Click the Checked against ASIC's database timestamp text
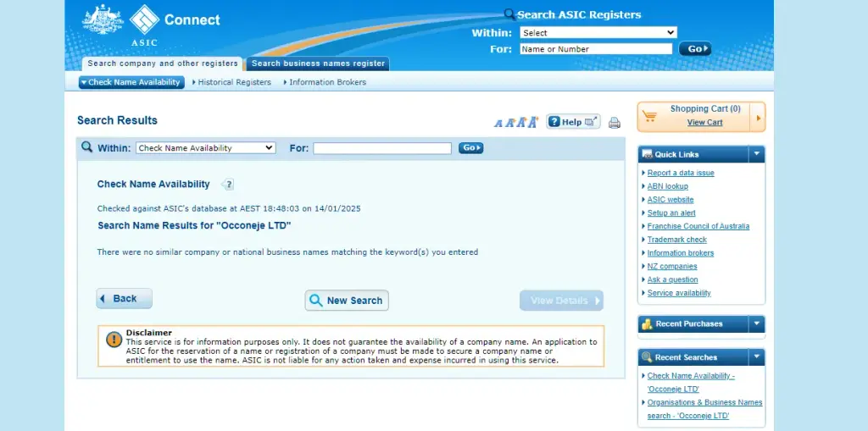 [229, 208]
